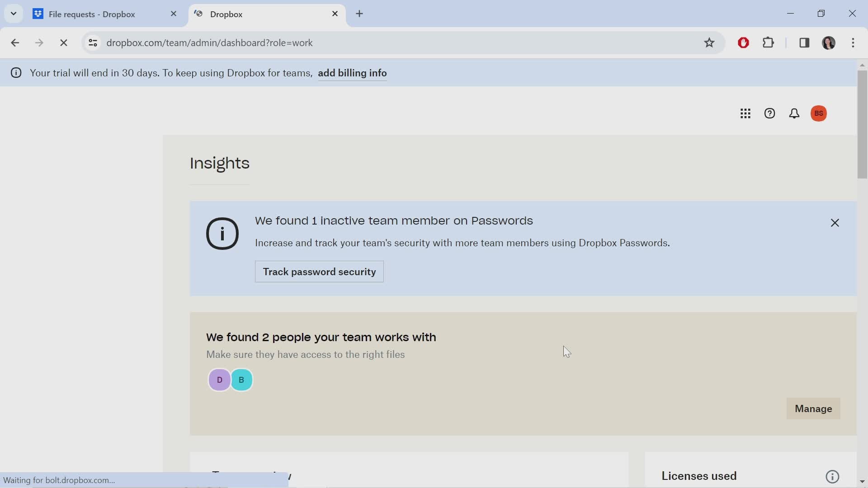Open the add billing info link
868x488 pixels.
click(x=353, y=73)
